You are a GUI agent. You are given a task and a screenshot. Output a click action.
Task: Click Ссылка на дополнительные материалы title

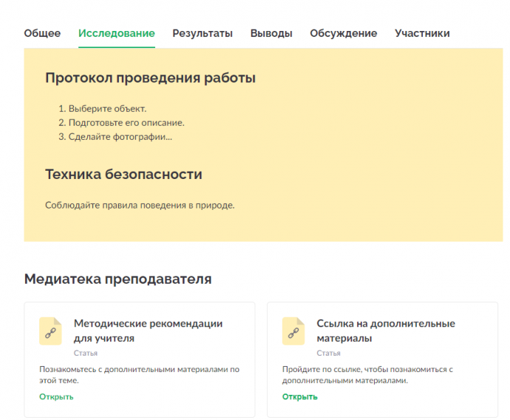click(x=386, y=331)
